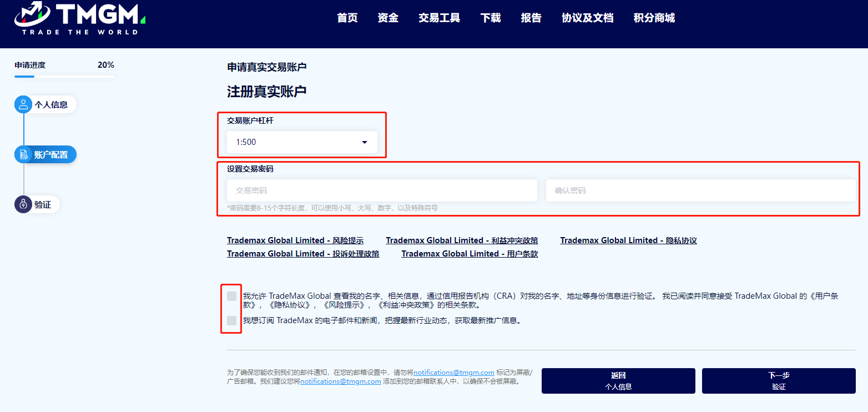The width and height of the screenshot is (868, 412).
Task: Check the TradeMax Global CRA consent checkbox
Action: 231,297
